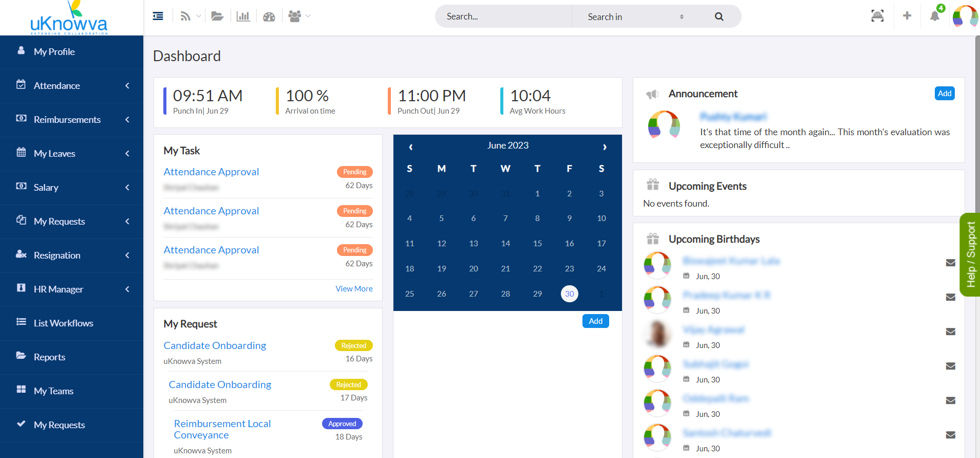Click the plus icon in top bar
Screen dimensions: 980x458
907,16
